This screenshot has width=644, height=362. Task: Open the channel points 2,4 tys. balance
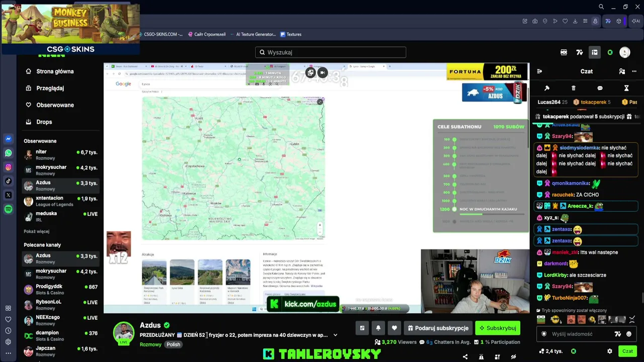click(x=550, y=351)
